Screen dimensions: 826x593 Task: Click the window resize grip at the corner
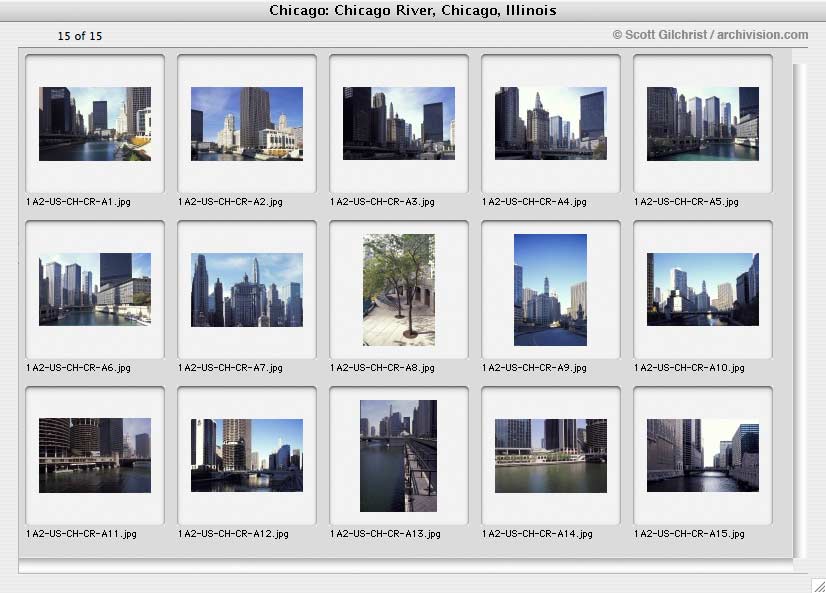pyautogui.click(x=819, y=586)
